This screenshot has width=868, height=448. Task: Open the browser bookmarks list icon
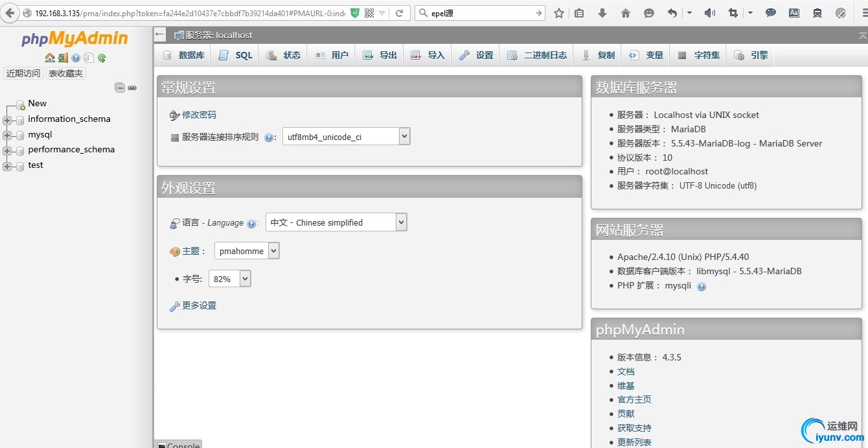pyautogui.click(x=579, y=13)
